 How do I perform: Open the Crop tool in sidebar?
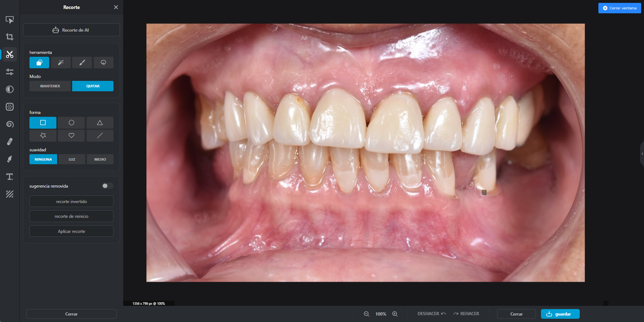click(x=10, y=37)
